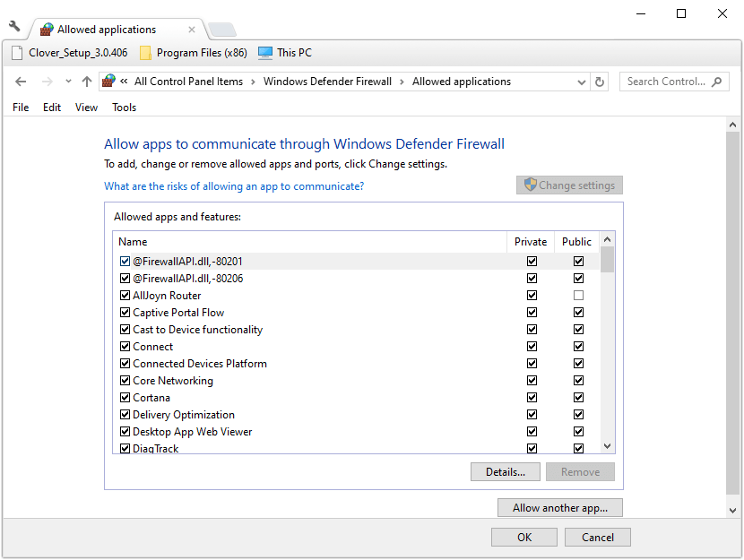Expand the navigation history chevron

coord(67,81)
